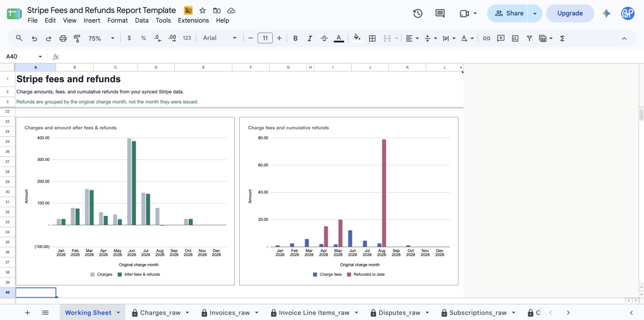Viewport: 644px width, 320px height.
Task: Decrease decimal places
Action: 157,38
